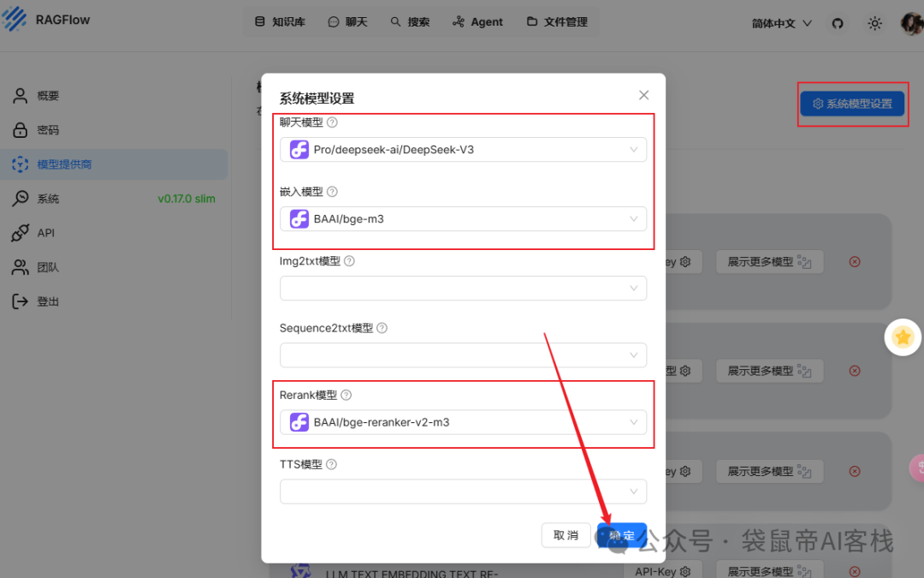Toggle the light/dark theme sun icon
The height and width of the screenshot is (578, 924).
click(874, 24)
